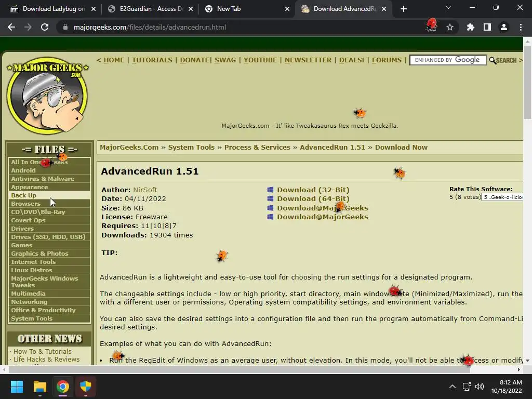Open the Antivirus & Malware category
The width and height of the screenshot is (532, 399).
pos(49,179)
